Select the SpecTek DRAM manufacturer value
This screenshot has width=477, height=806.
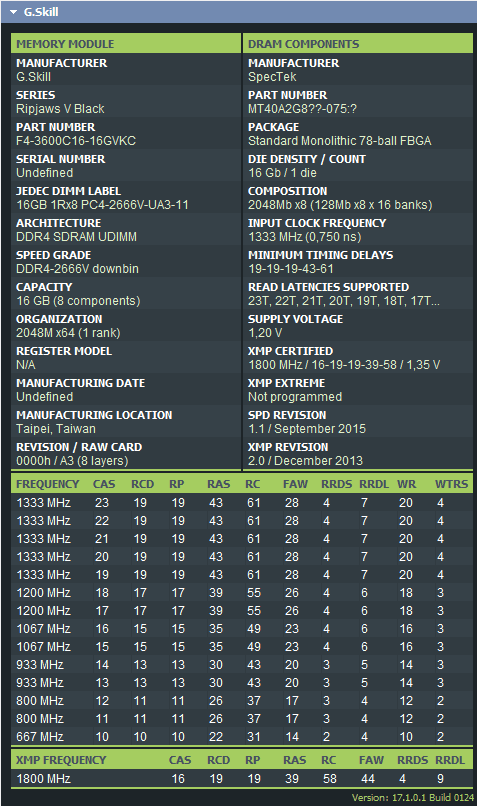(x=272, y=77)
